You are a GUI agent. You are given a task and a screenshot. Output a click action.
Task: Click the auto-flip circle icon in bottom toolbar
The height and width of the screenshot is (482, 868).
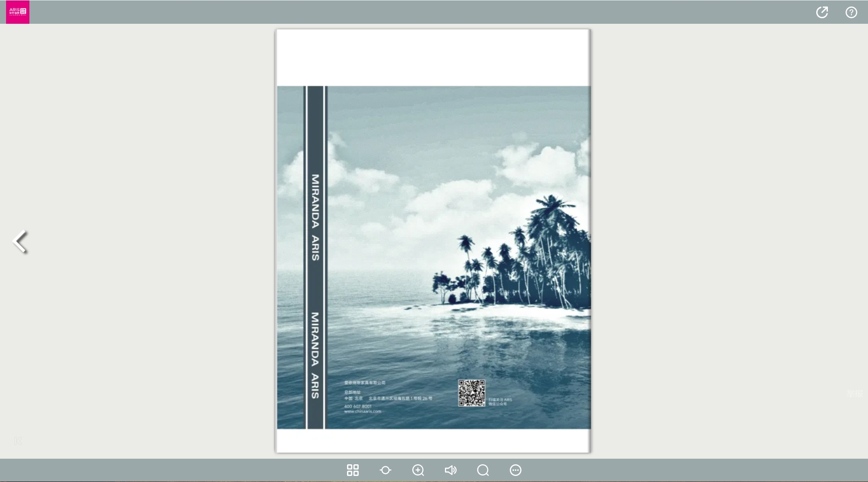pos(385,470)
